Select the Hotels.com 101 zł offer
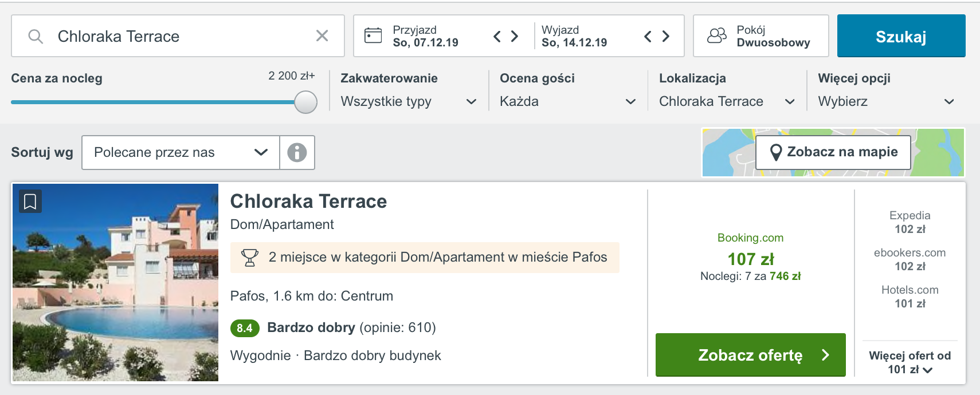 coord(910,297)
